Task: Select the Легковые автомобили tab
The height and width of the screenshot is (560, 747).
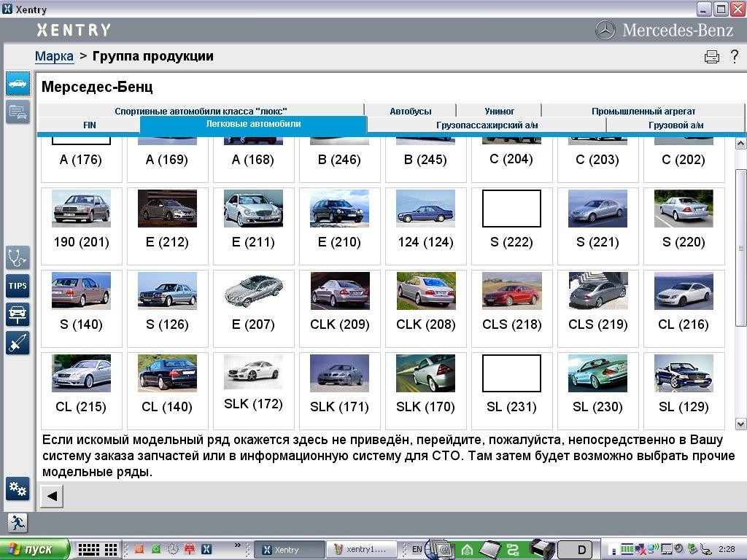Action: pos(253,124)
